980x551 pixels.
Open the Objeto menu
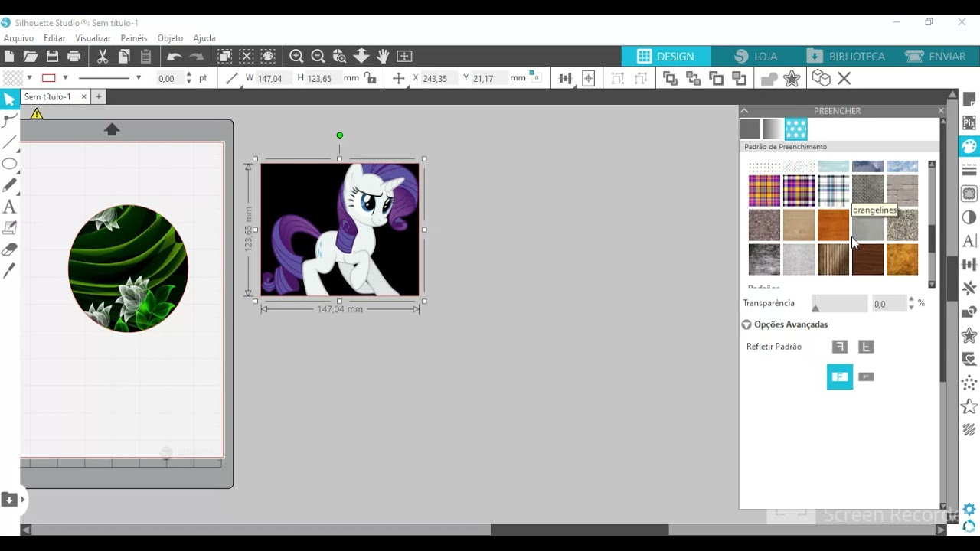pyautogui.click(x=170, y=37)
